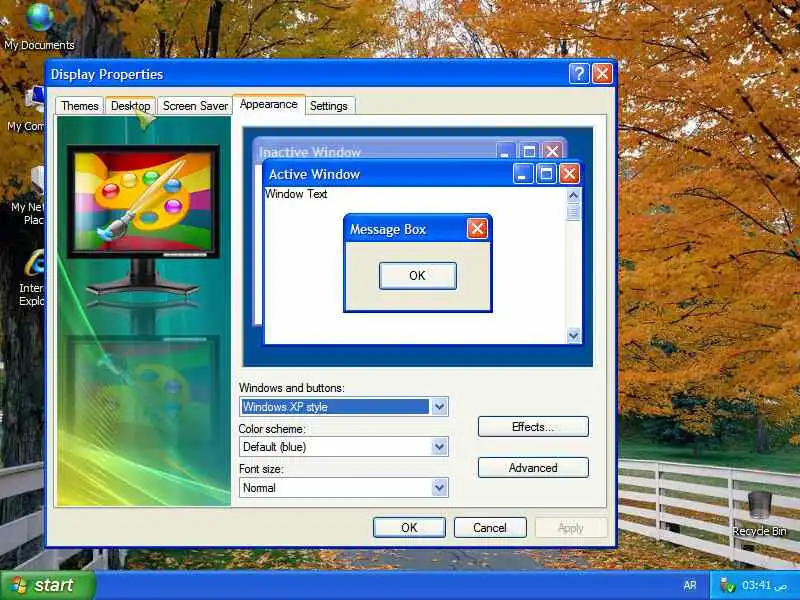Switch to the Themes tab
Viewport: 800px width, 600px height.
click(80, 106)
